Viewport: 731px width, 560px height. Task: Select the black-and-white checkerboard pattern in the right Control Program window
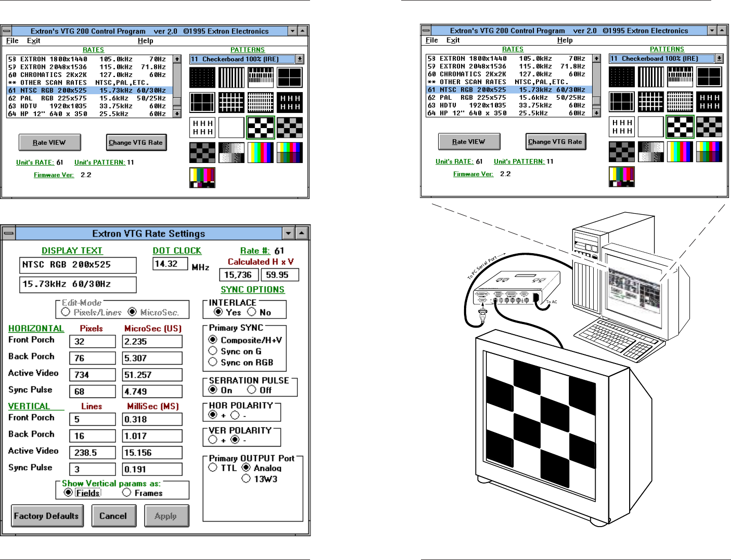679,127
